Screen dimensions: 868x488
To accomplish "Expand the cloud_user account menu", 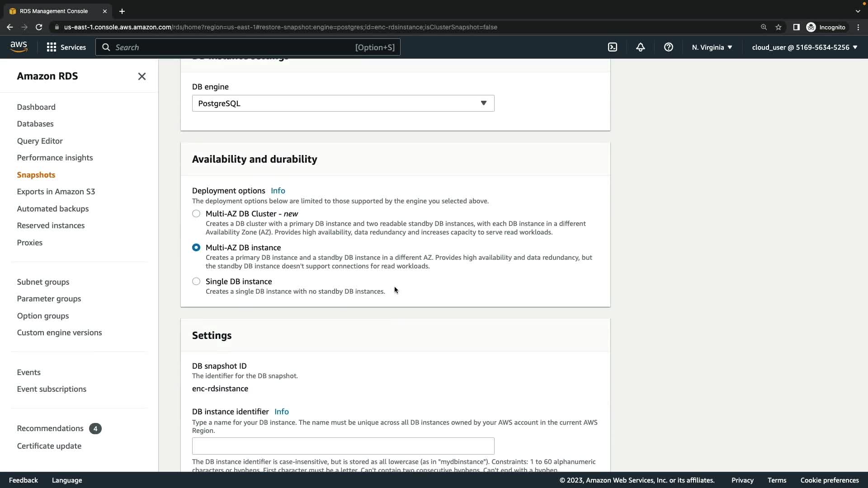I will point(804,47).
